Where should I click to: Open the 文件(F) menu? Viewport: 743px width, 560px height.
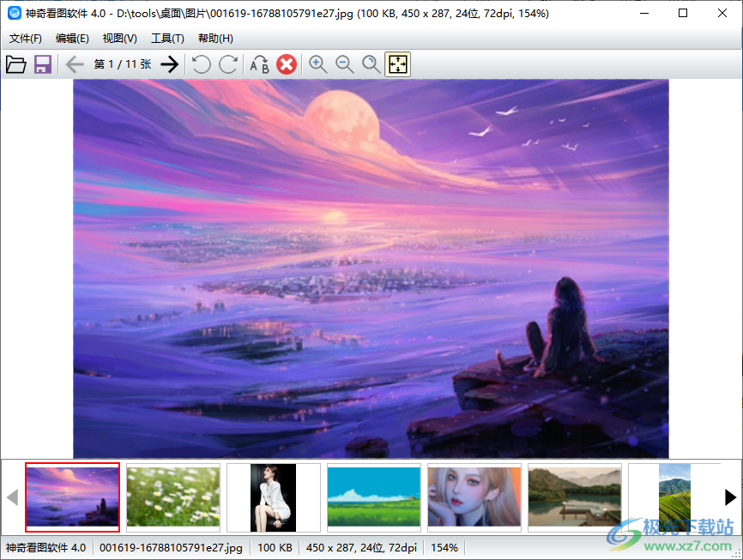[26, 39]
